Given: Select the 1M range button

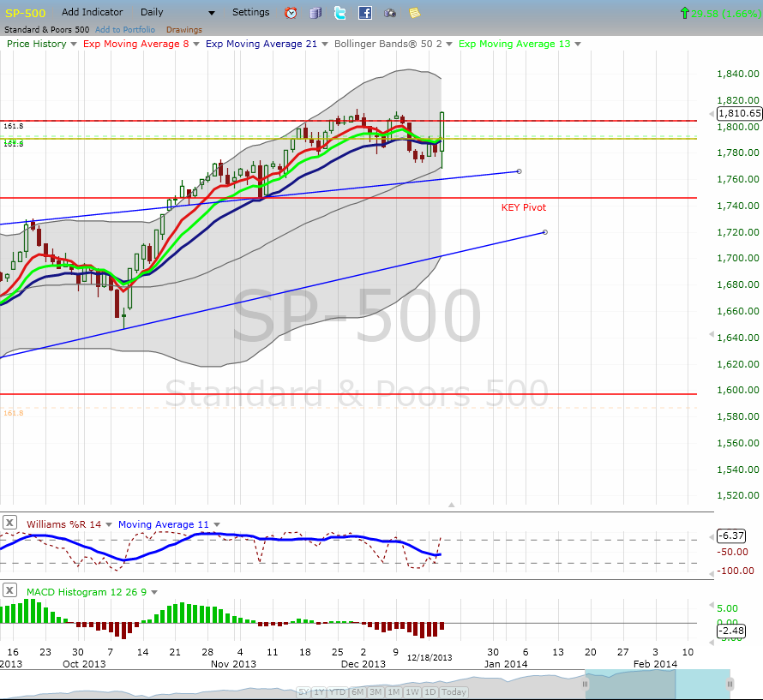Looking at the screenshot, I should click(394, 691).
